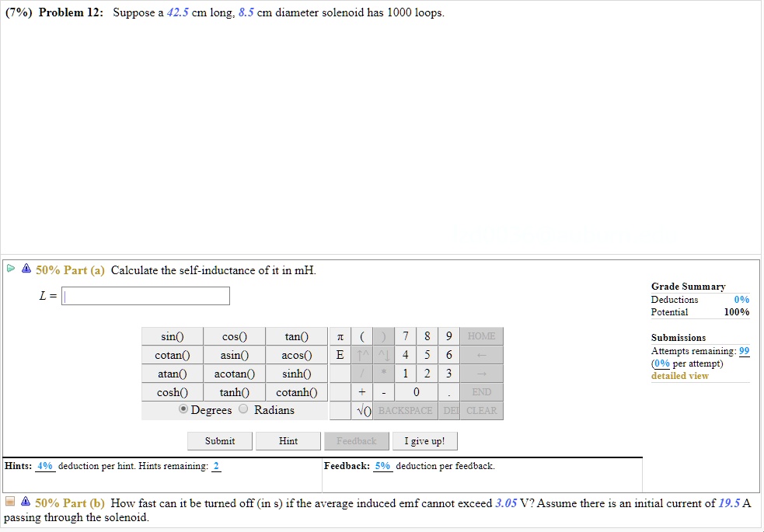
Task: Click the warning triangle beside Part (a)
Action: click(26, 268)
